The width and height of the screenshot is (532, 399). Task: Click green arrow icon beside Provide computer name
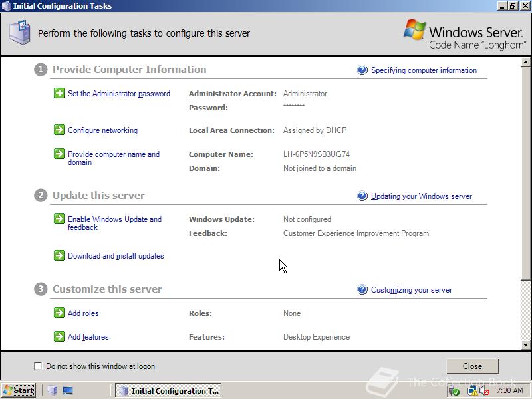click(x=59, y=154)
